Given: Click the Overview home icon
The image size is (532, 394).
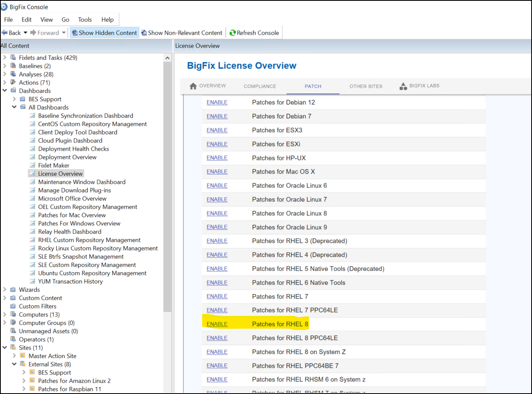Looking at the screenshot, I should [x=193, y=86].
